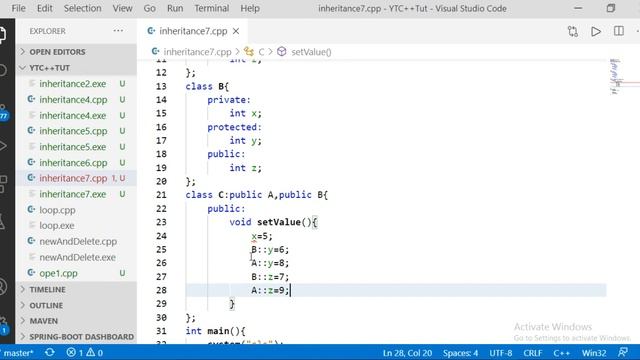Click the Open Changes compare icon
The image size is (640, 360).
[x=573, y=31]
